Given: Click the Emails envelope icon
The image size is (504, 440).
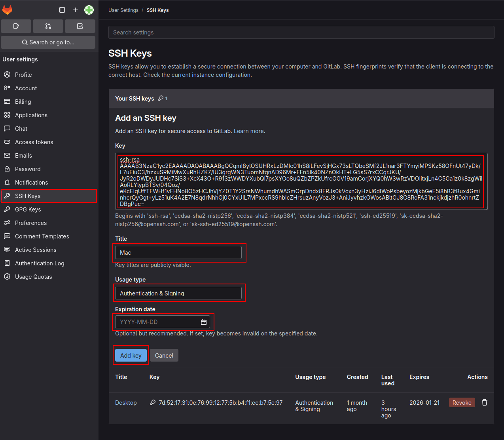Looking at the screenshot, I should [7, 155].
